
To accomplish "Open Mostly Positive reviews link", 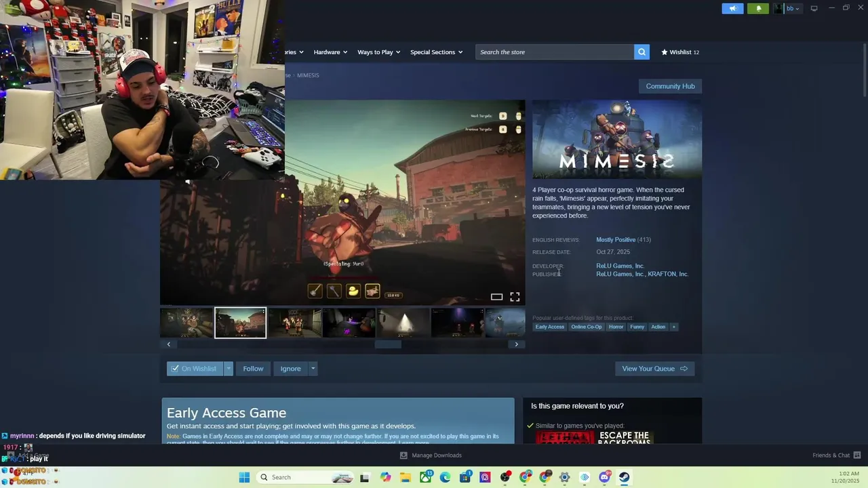I will (616, 240).
